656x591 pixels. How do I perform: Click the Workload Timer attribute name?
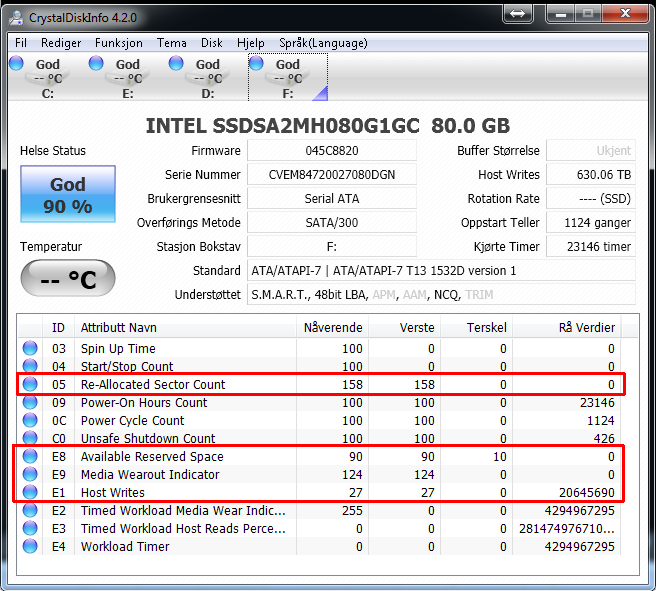coord(125,546)
